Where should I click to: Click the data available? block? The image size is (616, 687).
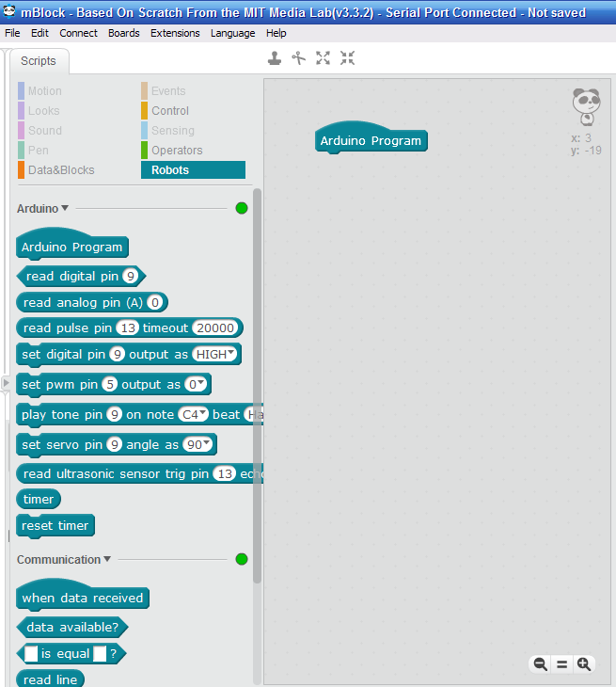[x=72, y=627]
